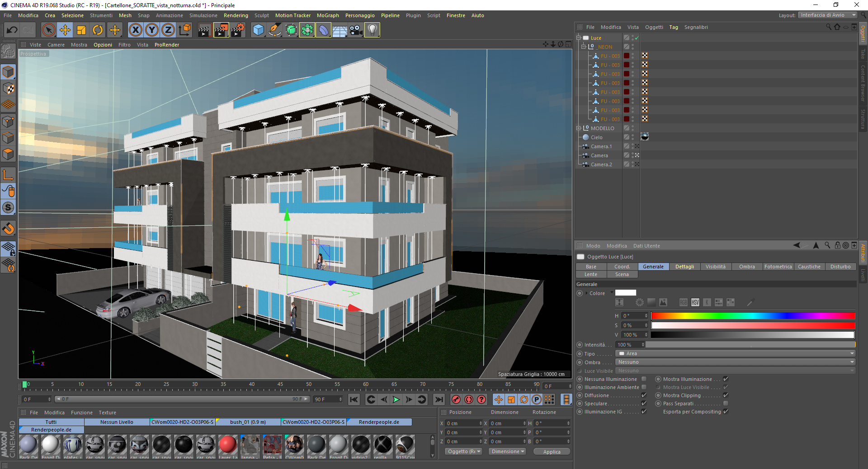Play the animation forward
This screenshot has height=469, width=868.
coord(396,399)
